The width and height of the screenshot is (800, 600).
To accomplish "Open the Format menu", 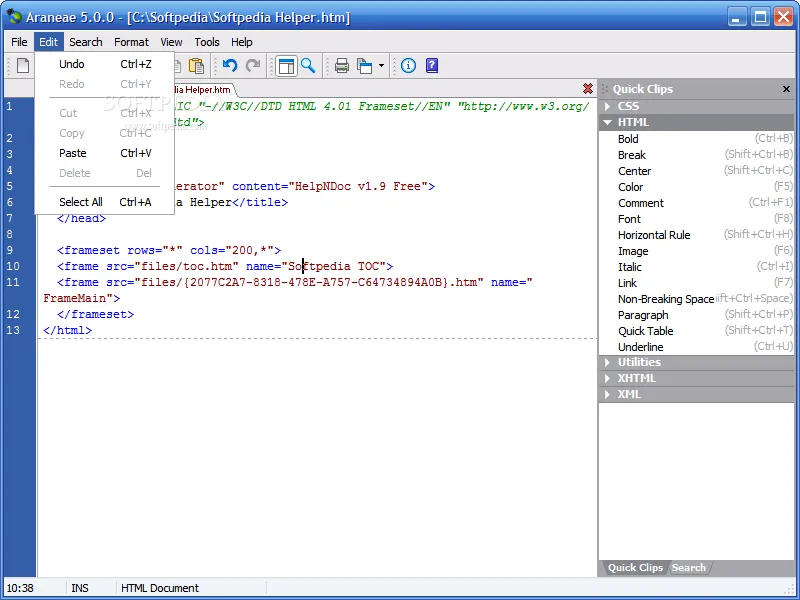I will 131,42.
